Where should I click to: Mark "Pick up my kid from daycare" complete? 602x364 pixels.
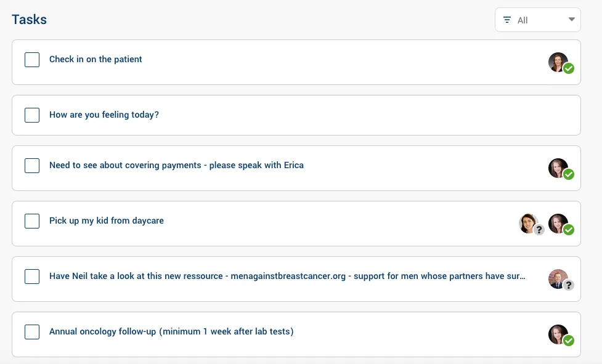point(31,221)
